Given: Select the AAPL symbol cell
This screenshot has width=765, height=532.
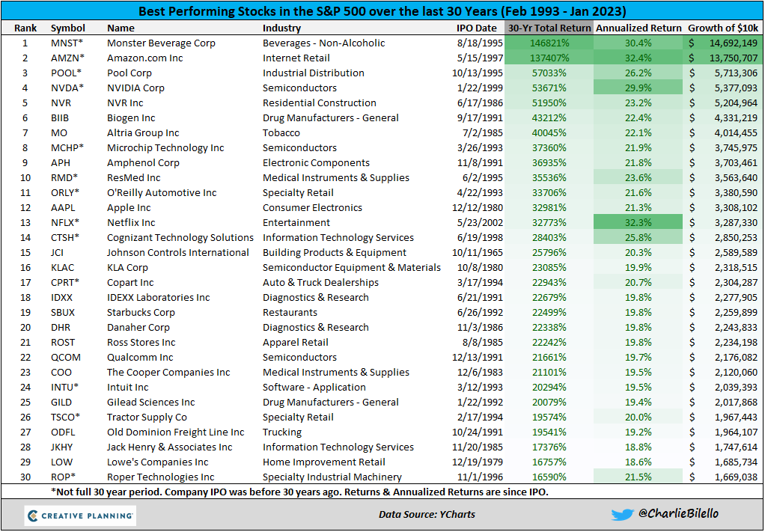Looking at the screenshot, I should [63, 208].
